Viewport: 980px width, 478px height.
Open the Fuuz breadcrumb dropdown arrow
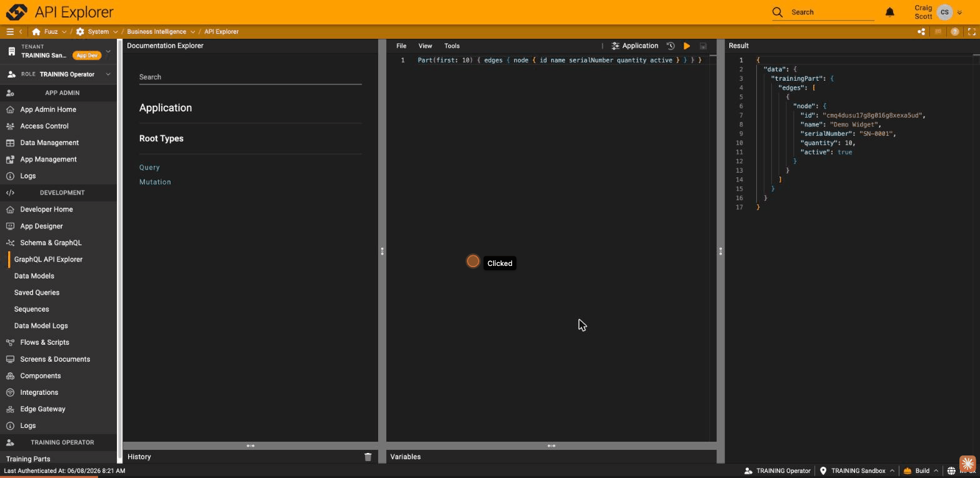(64, 31)
